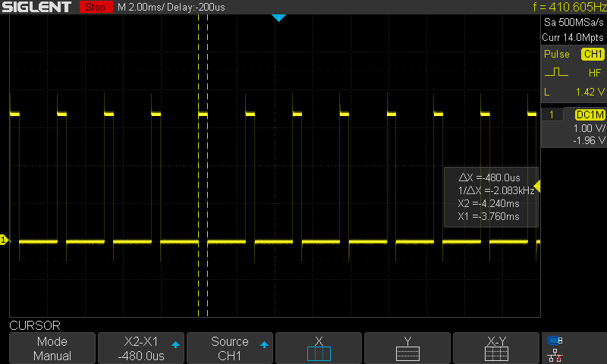The width and height of the screenshot is (607, 364).
Task: Click the 1.00 V/ vertical scale value
Action: coord(590,128)
